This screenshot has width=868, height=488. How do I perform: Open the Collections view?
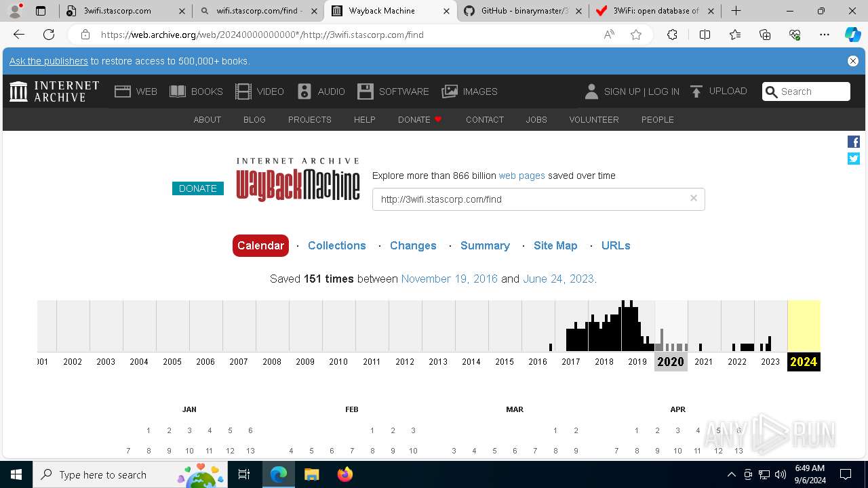pos(337,245)
